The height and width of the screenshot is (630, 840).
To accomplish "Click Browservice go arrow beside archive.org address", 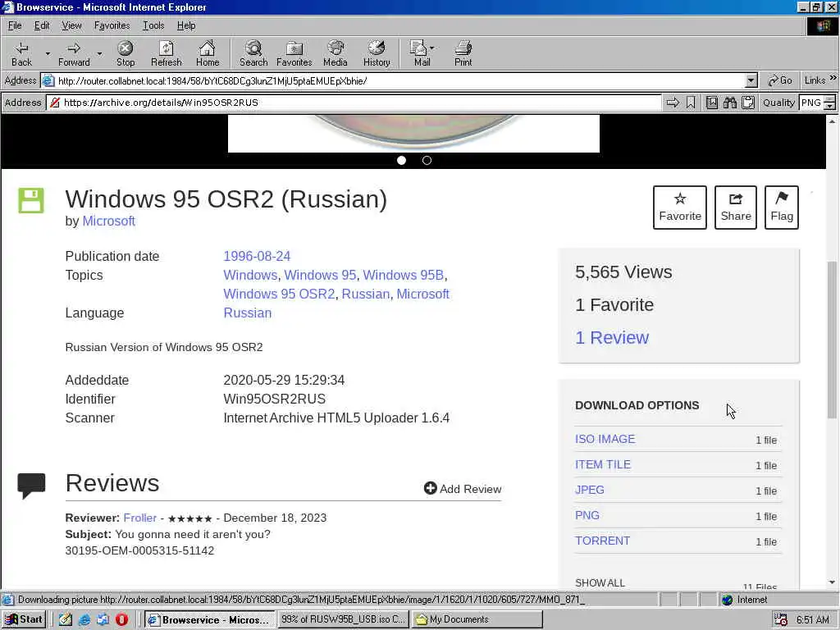I will click(x=673, y=103).
